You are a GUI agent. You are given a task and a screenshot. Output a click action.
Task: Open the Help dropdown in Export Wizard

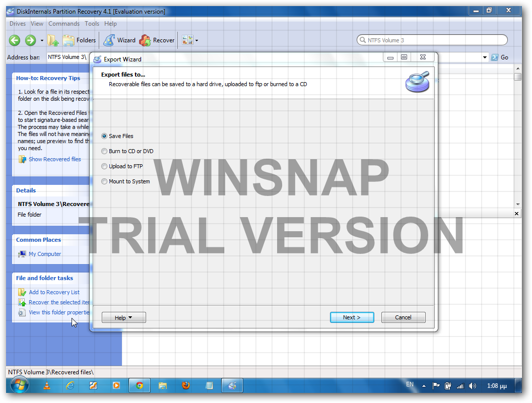(124, 317)
